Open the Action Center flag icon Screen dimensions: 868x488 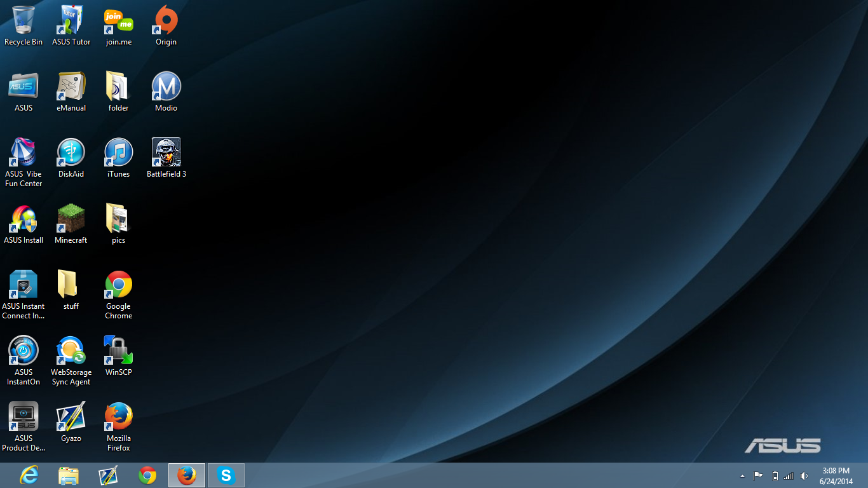pos(758,476)
